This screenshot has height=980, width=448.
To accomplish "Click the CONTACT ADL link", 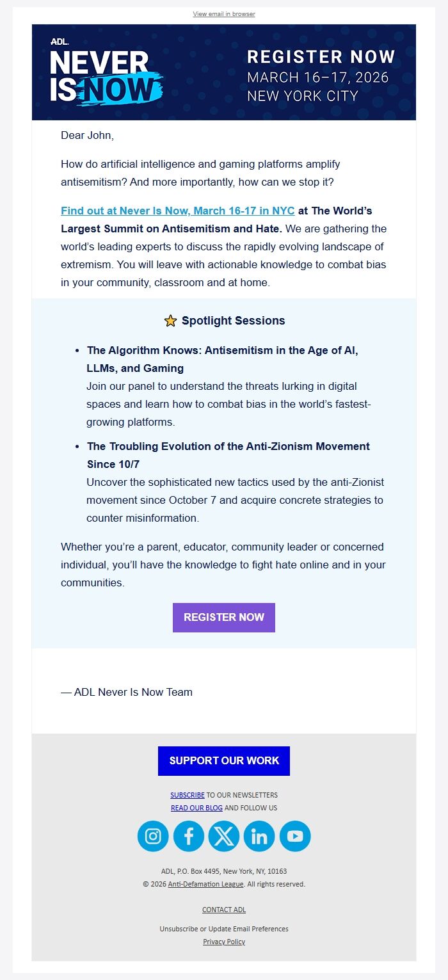I will click(223, 910).
